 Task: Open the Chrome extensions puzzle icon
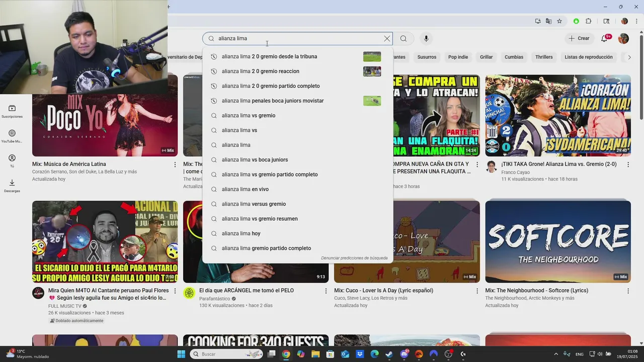point(589,21)
